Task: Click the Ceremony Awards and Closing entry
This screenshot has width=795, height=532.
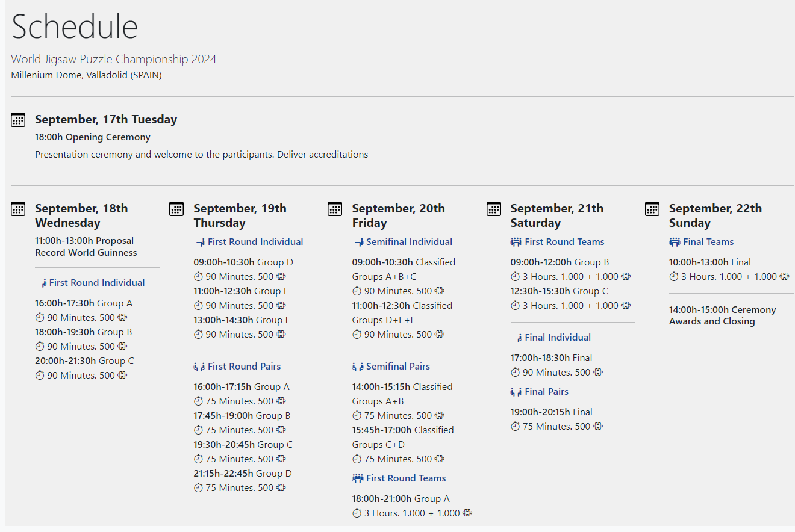Action: point(722,315)
